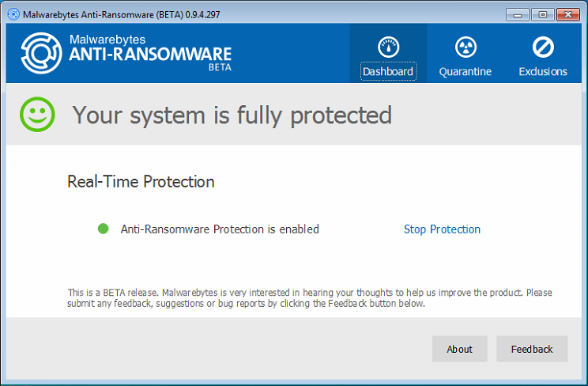Click the Stop Protection link
Image resolution: width=588 pixels, height=386 pixels.
pos(442,229)
